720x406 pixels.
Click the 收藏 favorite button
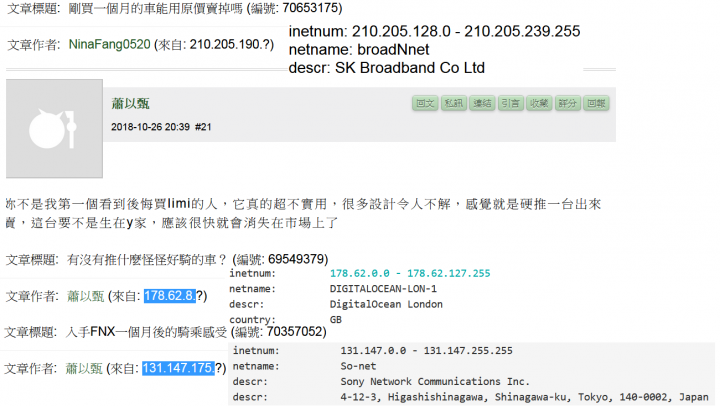pos(539,103)
